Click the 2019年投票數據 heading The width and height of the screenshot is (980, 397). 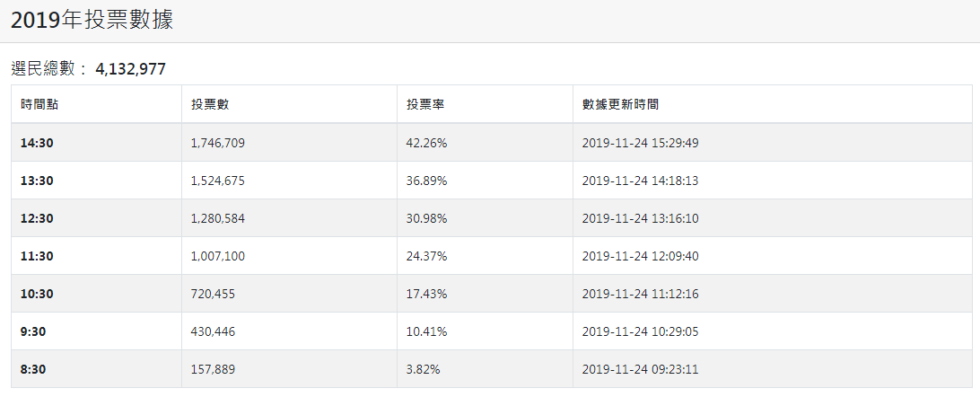coord(92,21)
